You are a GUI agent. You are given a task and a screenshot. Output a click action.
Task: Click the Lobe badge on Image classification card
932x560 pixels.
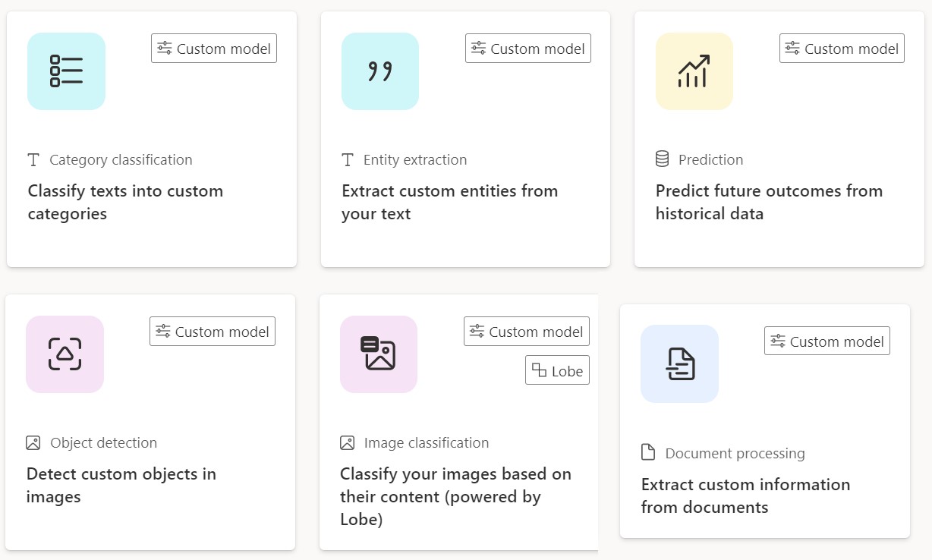click(557, 370)
